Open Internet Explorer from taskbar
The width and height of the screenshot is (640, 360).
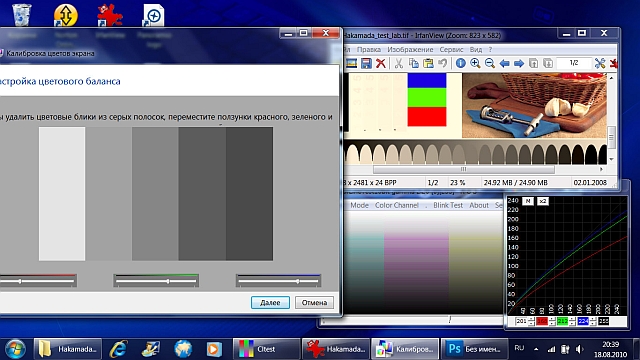118,349
